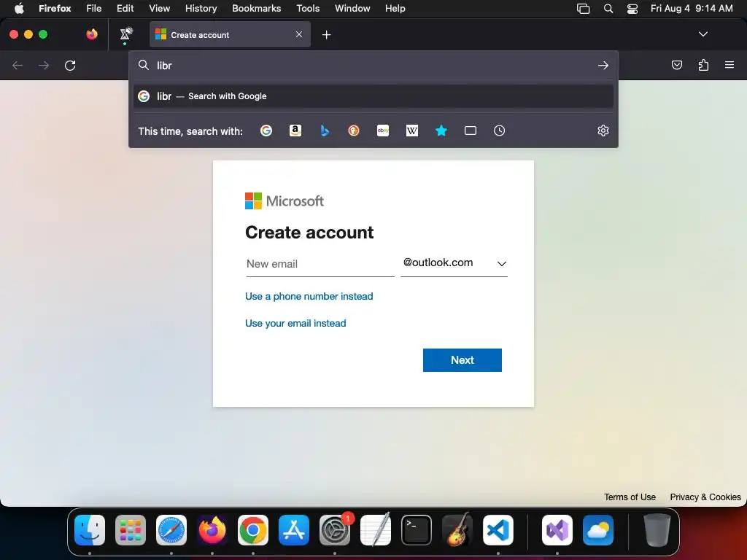Open the View menu

click(159, 8)
